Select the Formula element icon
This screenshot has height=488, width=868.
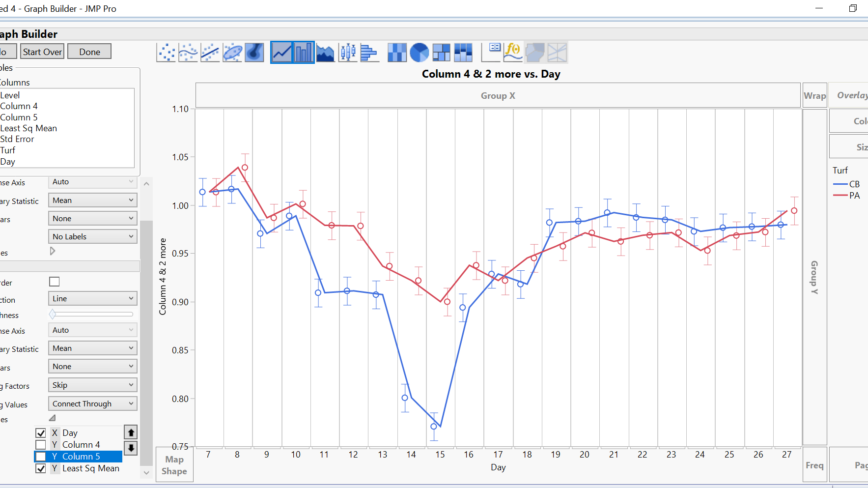tap(513, 52)
